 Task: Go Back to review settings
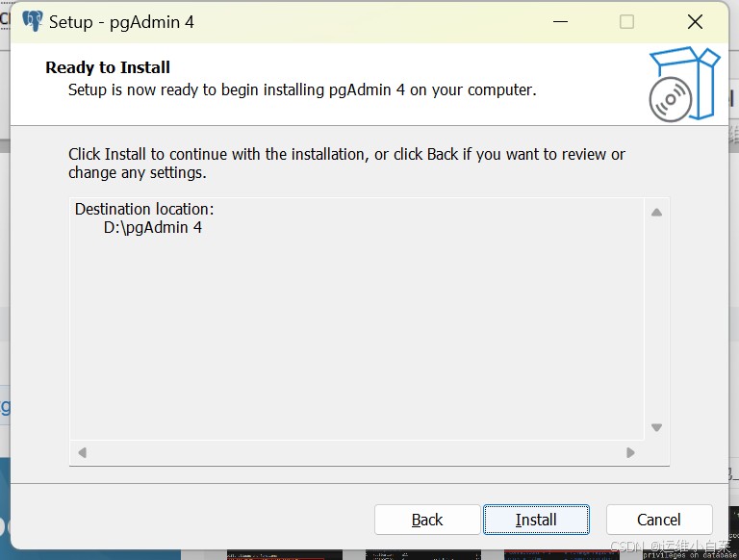(x=427, y=520)
